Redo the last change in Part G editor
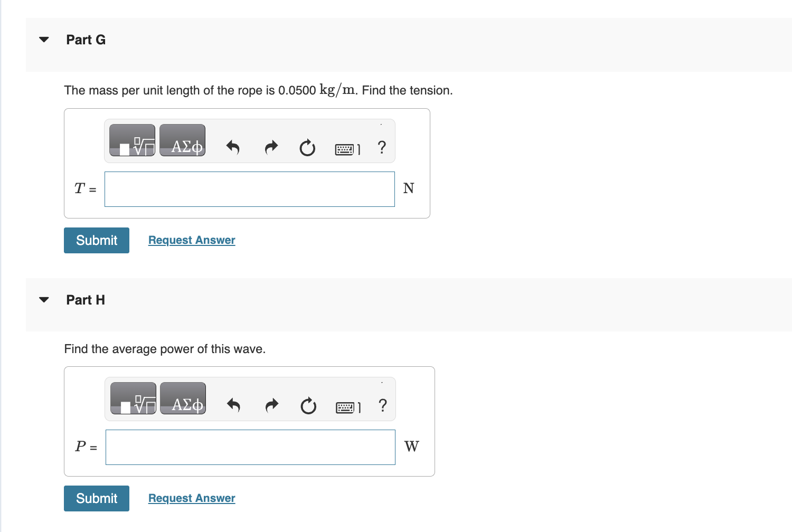The width and height of the screenshot is (792, 532). [x=270, y=148]
